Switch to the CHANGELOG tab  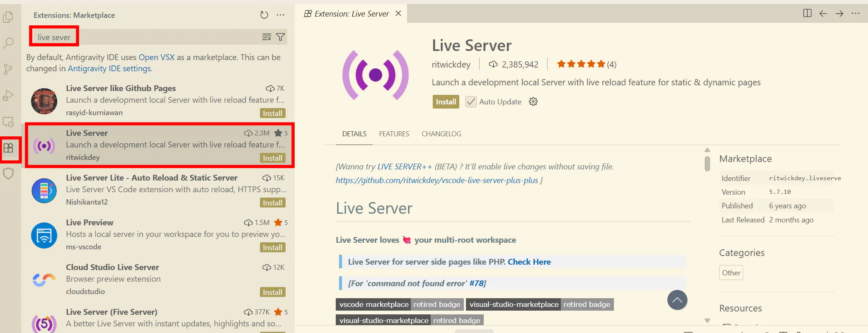click(x=441, y=134)
